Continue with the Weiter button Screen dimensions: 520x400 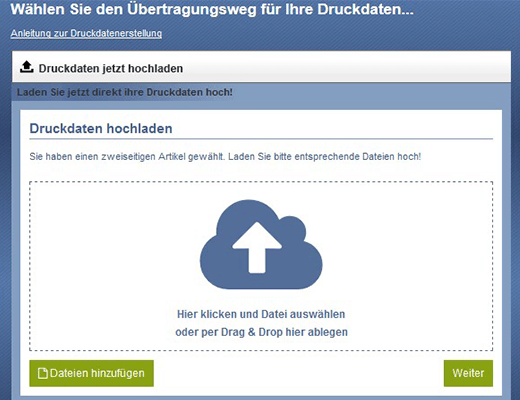click(x=468, y=373)
